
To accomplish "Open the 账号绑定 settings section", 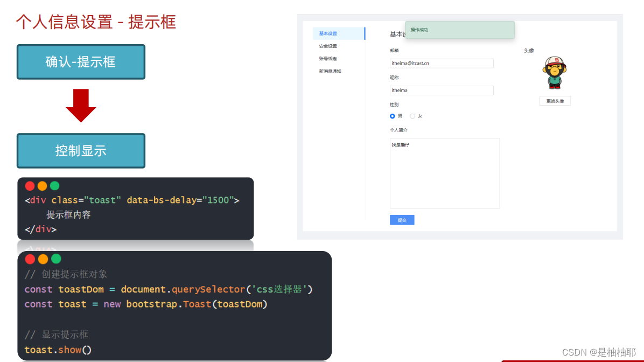I will (327, 58).
